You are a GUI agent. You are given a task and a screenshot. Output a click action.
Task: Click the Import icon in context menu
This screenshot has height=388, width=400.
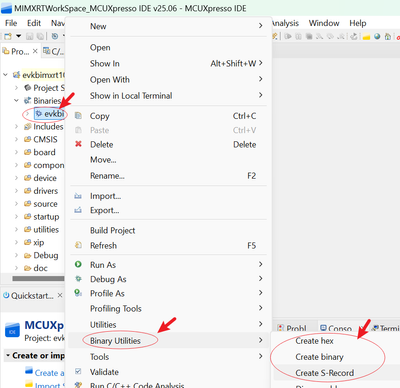(78, 196)
